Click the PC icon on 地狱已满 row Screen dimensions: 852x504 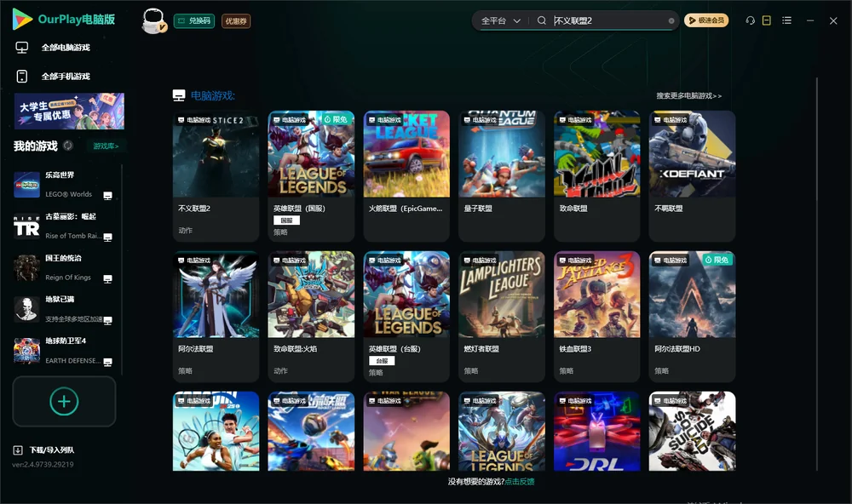click(x=107, y=320)
